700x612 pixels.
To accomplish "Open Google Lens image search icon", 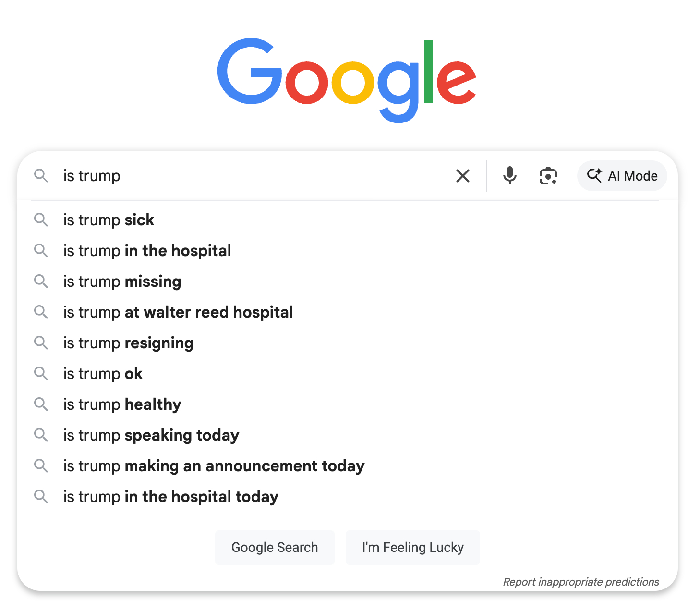I will pos(548,176).
